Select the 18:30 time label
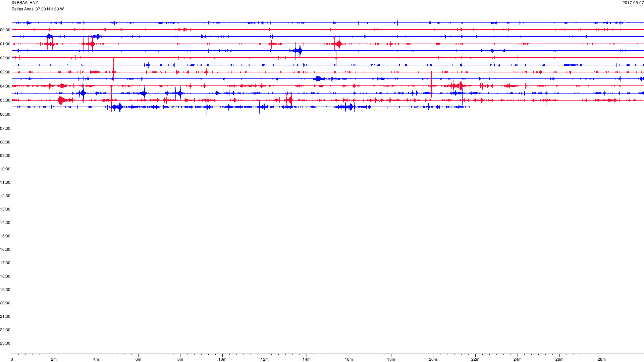This screenshot has height=362, width=644. (x=5, y=276)
